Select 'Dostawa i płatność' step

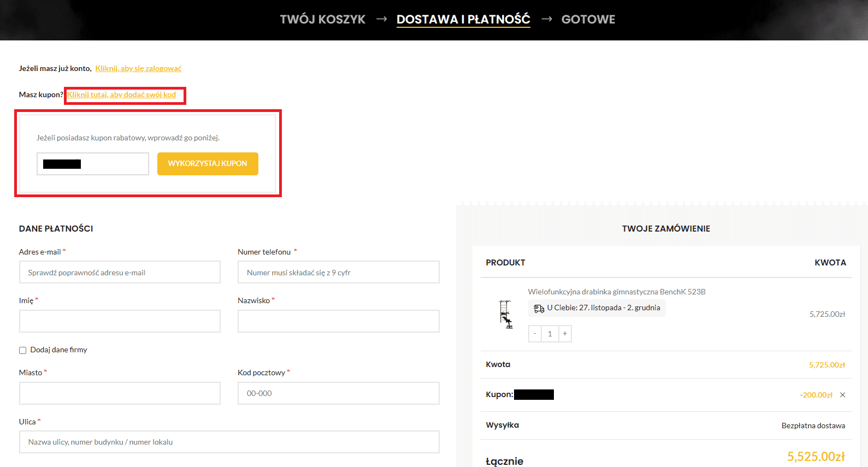(463, 20)
